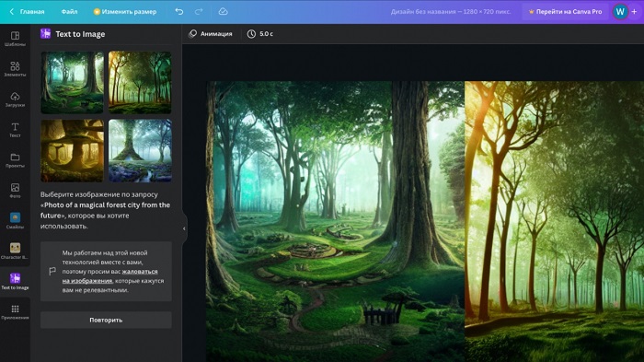The width and height of the screenshot is (644, 362).
Task: Click the Изменить размер resize button
Action: pyautogui.click(x=125, y=12)
